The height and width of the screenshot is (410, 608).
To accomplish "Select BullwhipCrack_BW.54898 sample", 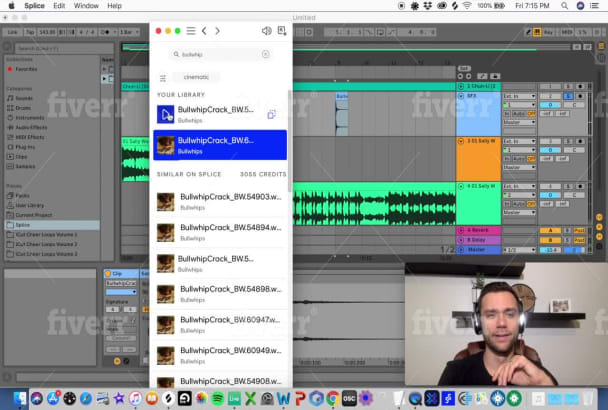I will pyautogui.click(x=220, y=294).
